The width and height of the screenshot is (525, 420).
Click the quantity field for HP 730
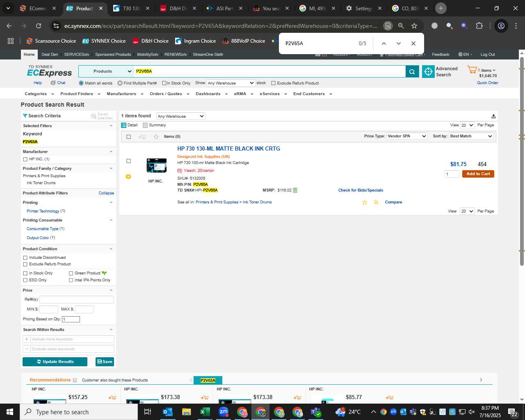[x=452, y=174]
